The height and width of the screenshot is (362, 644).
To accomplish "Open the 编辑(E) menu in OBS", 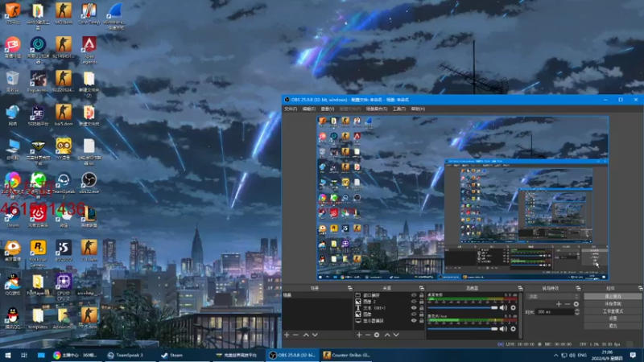I will click(309, 109).
